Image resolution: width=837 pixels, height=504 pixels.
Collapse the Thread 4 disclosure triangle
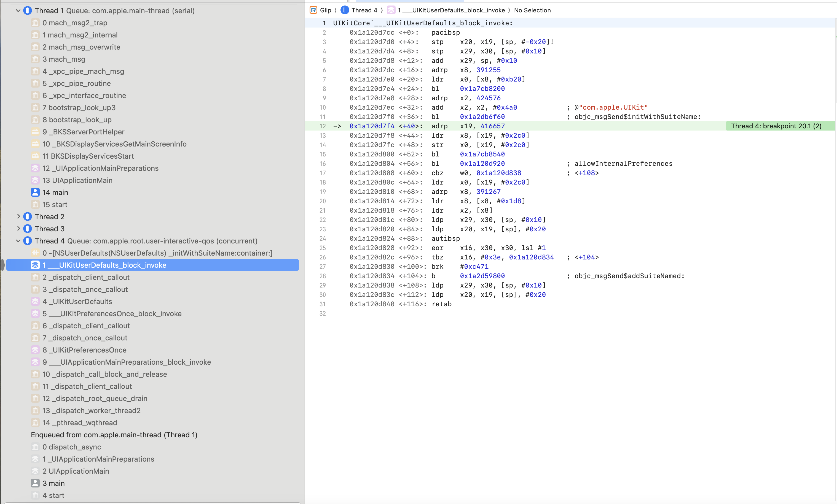tap(18, 241)
